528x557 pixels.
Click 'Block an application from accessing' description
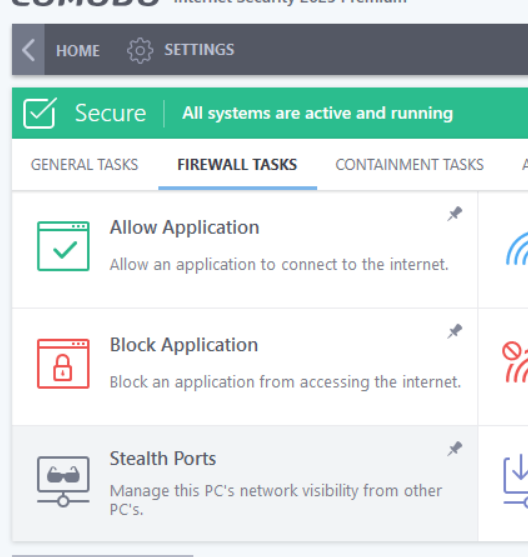coord(285,382)
